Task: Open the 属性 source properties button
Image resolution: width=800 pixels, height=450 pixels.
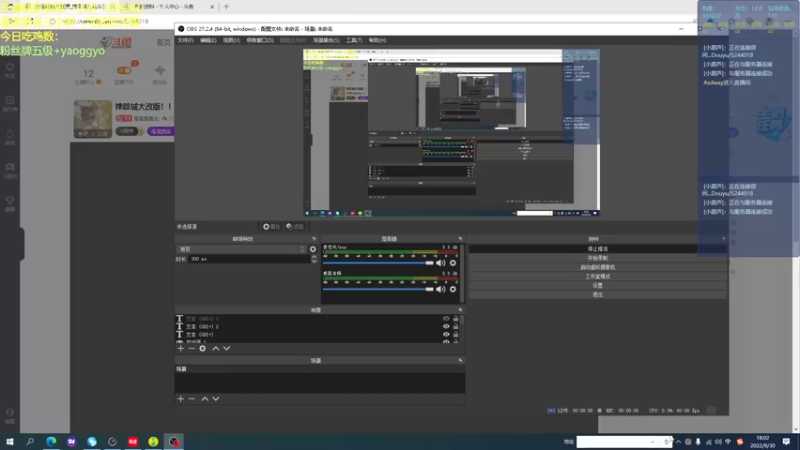Action: pos(271,227)
